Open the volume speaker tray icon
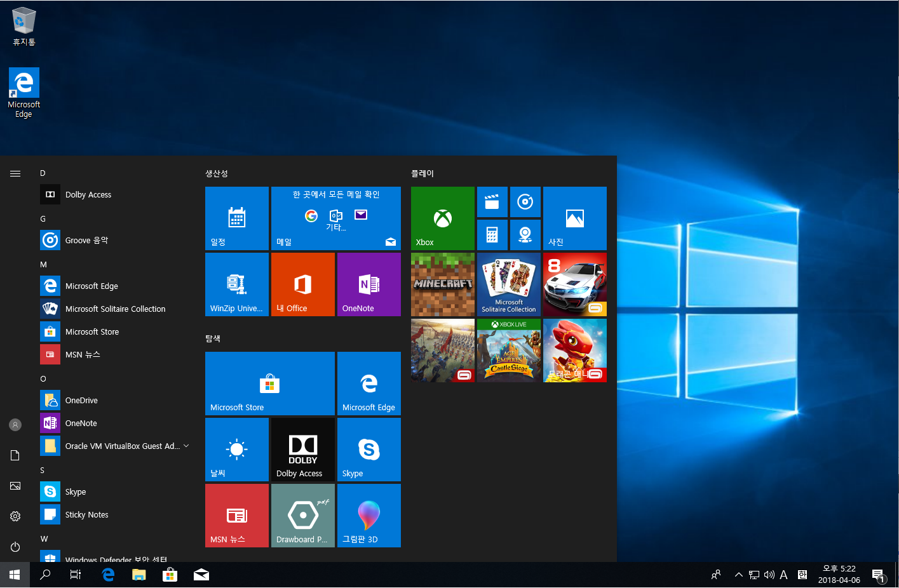 tap(769, 575)
